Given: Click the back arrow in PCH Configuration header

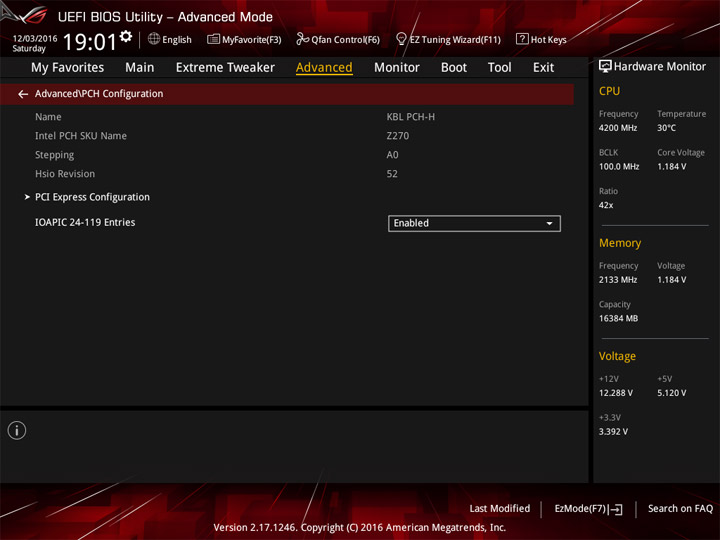Looking at the screenshot, I should pyautogui.click(x=23, y=94).
